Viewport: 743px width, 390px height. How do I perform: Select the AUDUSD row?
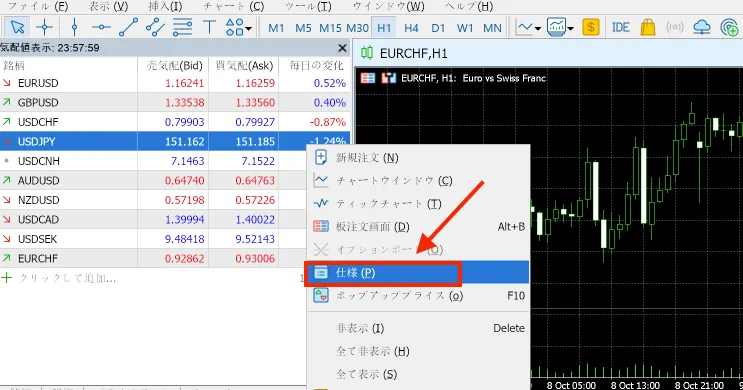click(153, 180)
